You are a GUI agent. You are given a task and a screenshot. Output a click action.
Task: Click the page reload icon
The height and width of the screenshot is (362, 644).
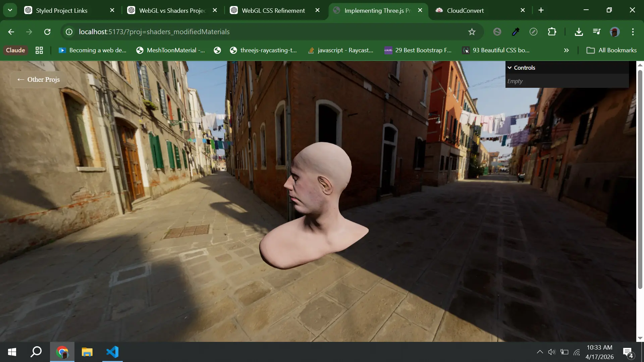(47, 32)
